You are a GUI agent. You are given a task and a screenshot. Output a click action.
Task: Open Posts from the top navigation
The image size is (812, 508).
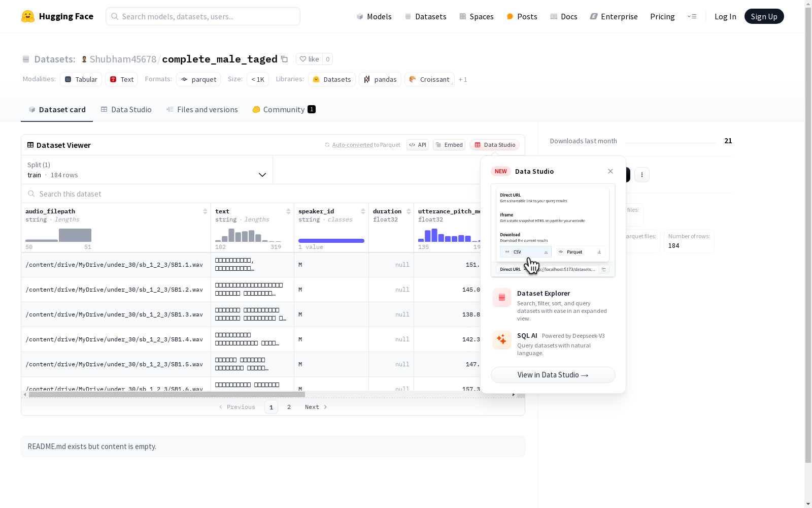pyautogui.click(x=522, y=16)
